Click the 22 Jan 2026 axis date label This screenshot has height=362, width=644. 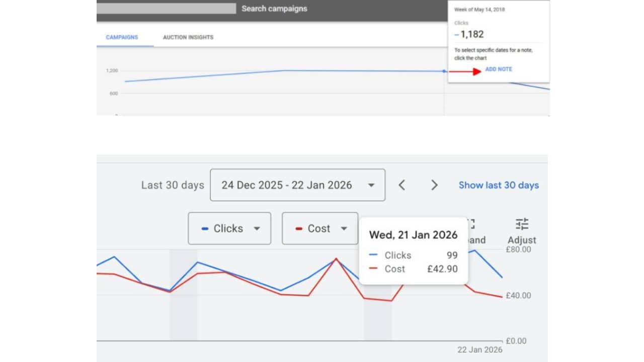tap(479, 350)
